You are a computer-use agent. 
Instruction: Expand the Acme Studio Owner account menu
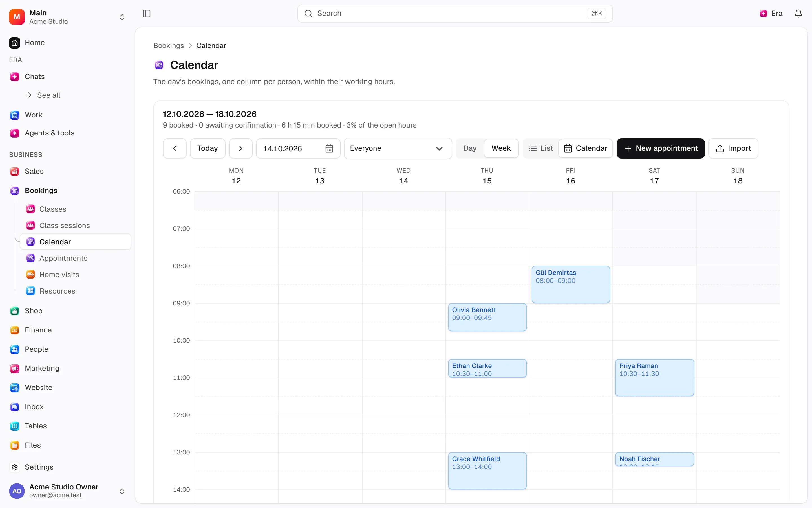67,491
